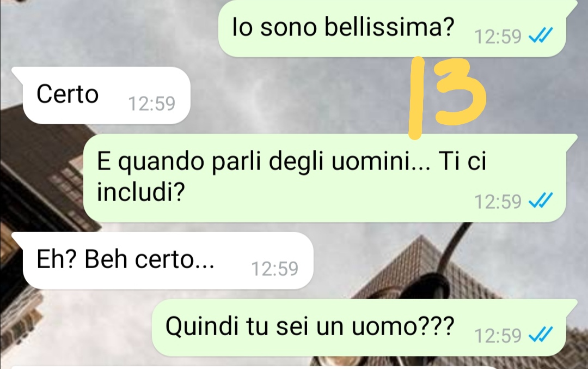Screen dimensions: 588x369
Task: Tap the blue double-check on the "Ti ci includi?" message
Action: click(541, 200)
